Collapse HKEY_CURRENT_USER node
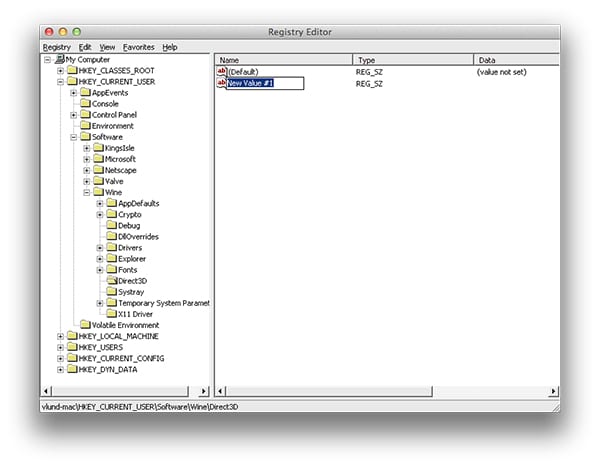This screenshot has width=600, height=467. pos(60,82)
